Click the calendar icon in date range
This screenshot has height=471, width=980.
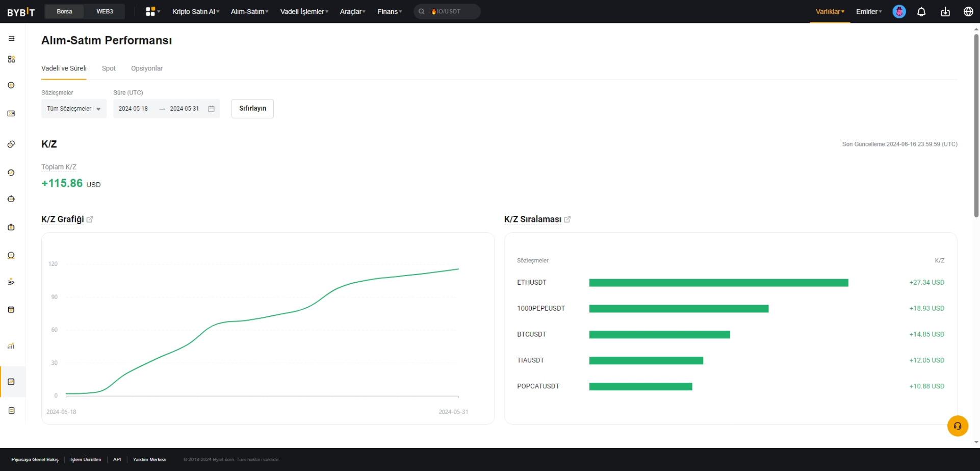pyautogui.click(x=211, y=109)
